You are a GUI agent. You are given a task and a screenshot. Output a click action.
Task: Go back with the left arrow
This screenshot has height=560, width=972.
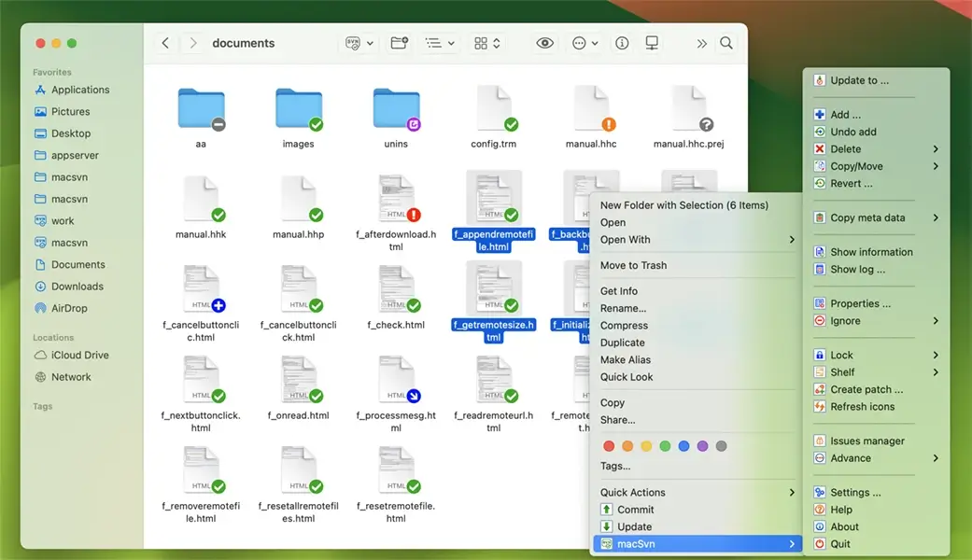(165, 43)
